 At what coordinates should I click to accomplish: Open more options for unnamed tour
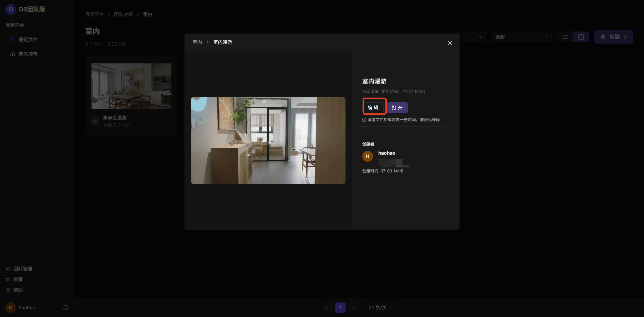point(168,124)
